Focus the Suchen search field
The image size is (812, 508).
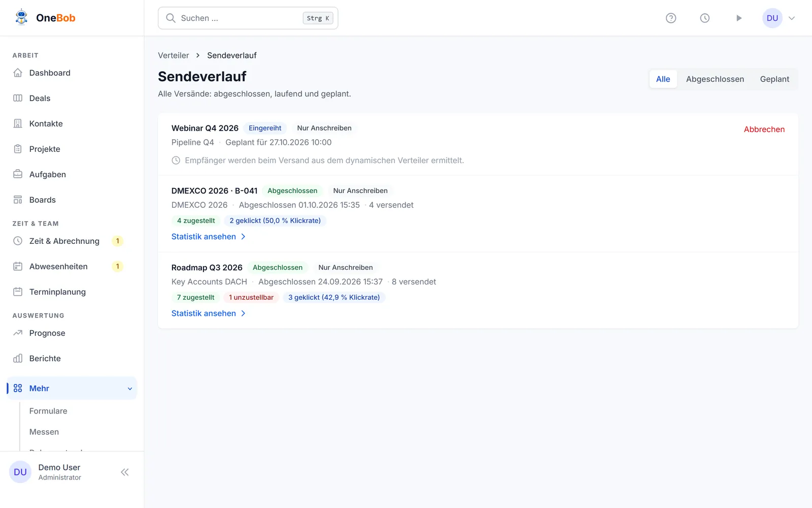[248, 18]
